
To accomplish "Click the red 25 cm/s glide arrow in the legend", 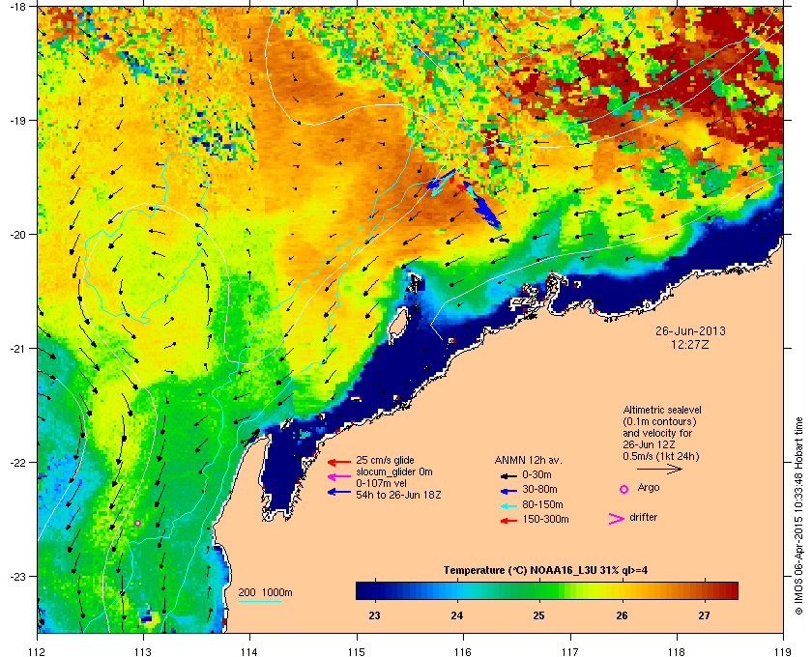I will (339, 462).
